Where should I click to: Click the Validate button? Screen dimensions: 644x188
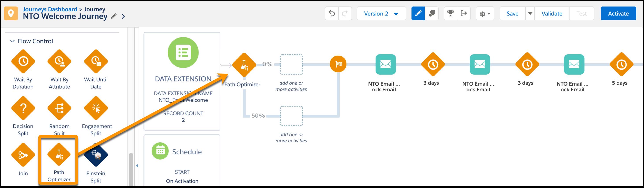pyautogui.click(x=552, y=13)
